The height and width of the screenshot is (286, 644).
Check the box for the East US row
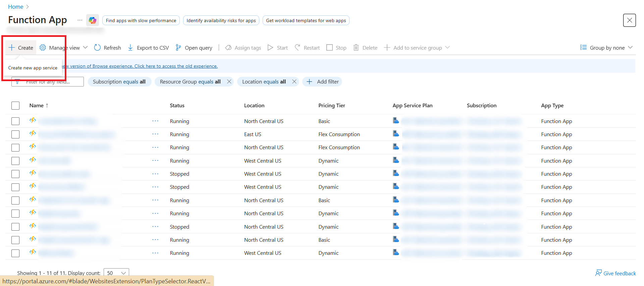click(x=15, y=134)
